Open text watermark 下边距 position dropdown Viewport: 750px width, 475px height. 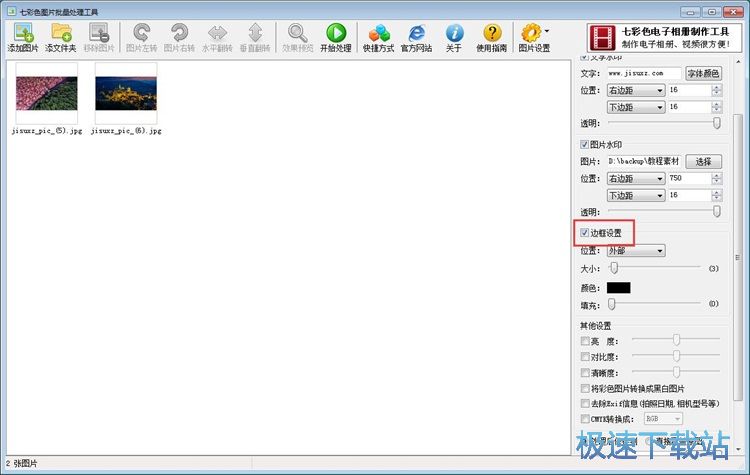click(x=636, y=107)
